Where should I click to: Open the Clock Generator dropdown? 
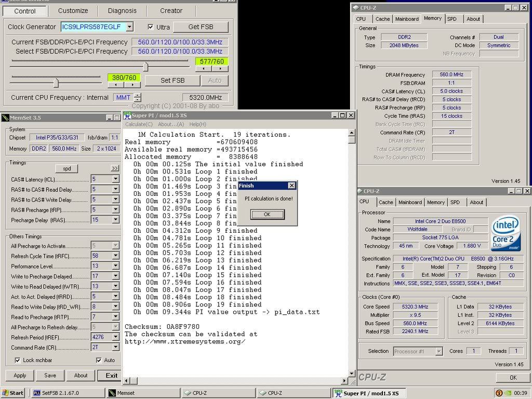click(x=129, y=27)
